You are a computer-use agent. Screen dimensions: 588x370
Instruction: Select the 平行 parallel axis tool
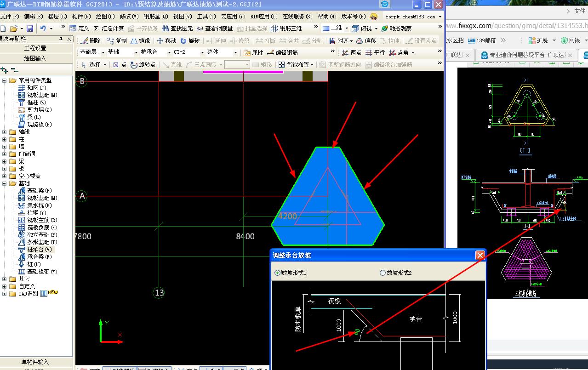coord(375,53)
